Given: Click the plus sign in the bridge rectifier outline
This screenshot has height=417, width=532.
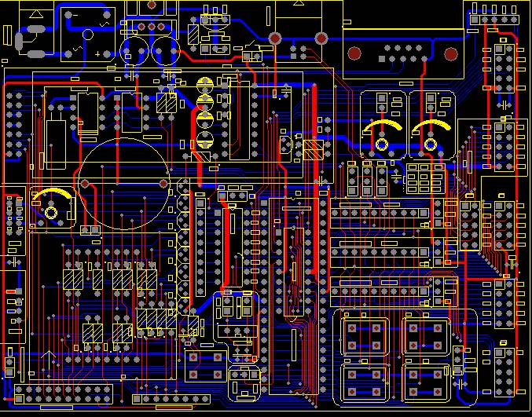Looking at the screenshot, I should pos(97,54).
